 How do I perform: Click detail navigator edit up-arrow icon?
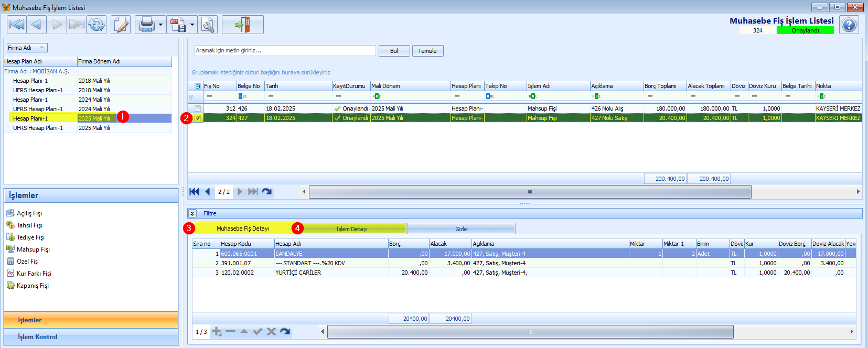coord(244,331)
